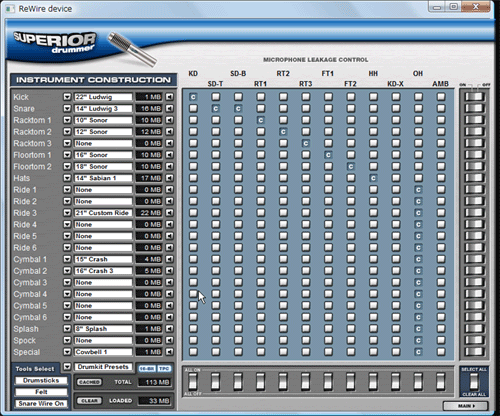Flip the KD column all on/off switch

tap(193, 382)
